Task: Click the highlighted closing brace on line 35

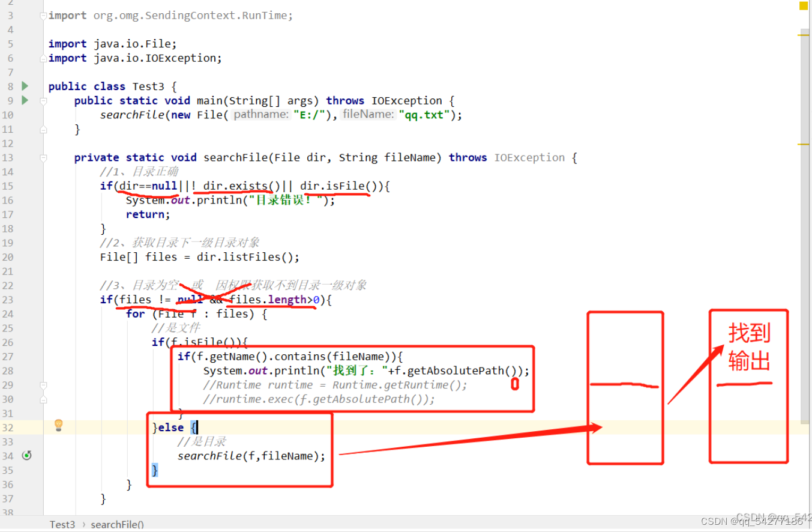Action: pos(155,470)
